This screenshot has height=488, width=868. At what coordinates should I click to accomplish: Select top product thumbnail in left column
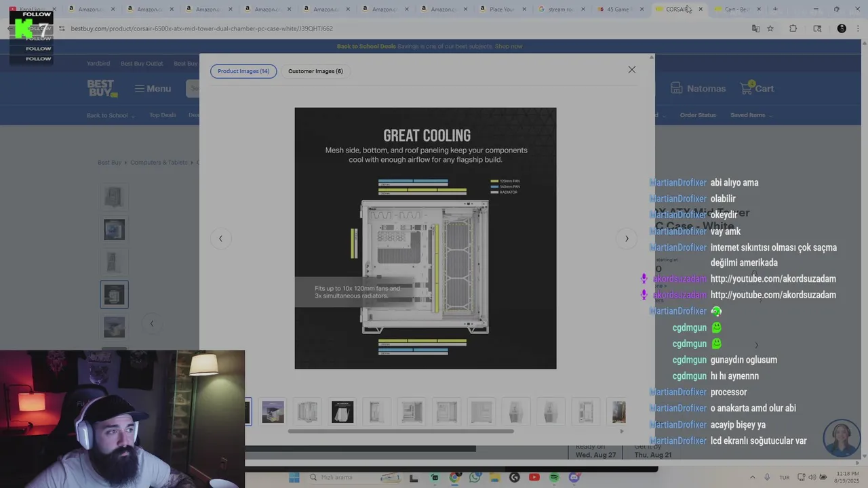click(x=114, y=197)
